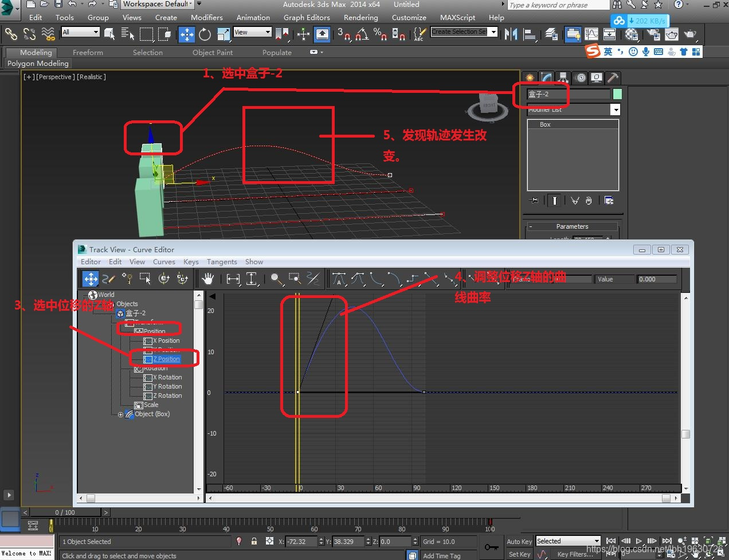Click Configure Modifier Sets icon
This screenshot has width=729, height=560.
point(609,200)
